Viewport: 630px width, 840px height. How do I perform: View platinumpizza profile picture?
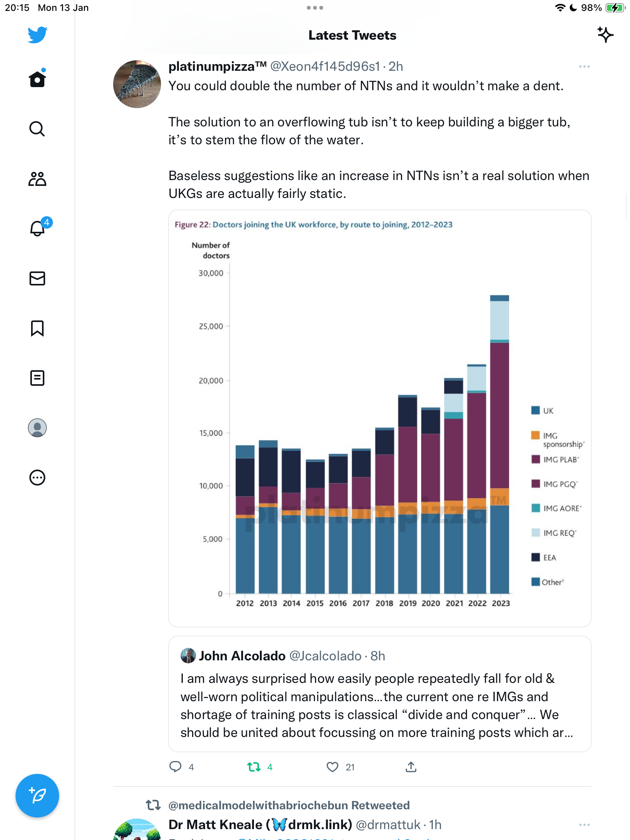tap(137, 84)
